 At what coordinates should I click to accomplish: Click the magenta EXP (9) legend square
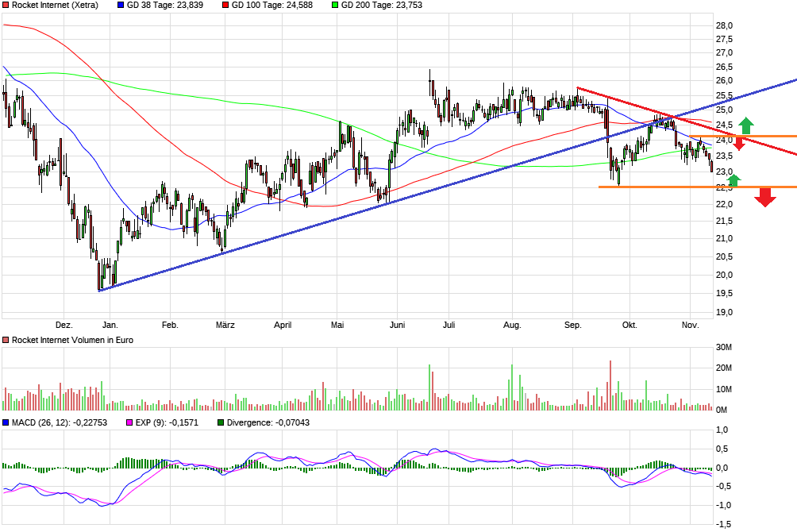click(131, 423)
